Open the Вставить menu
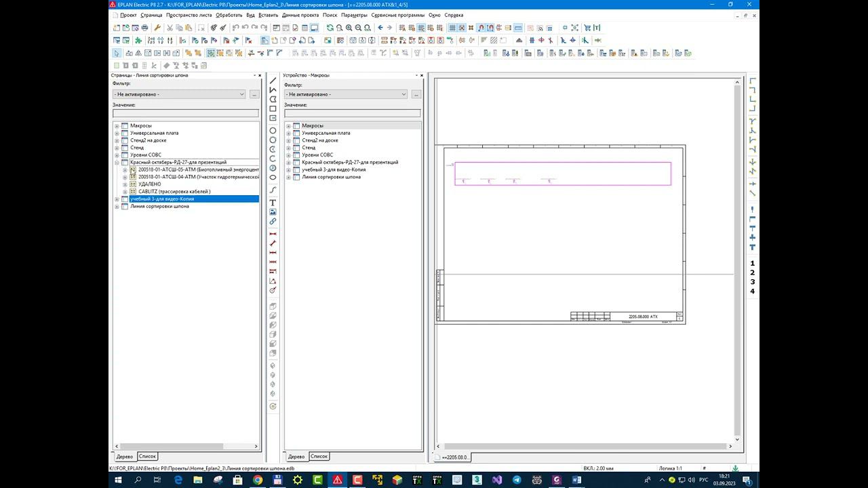Image resolution: width=868 pixels, height=488 pixels. [268, 15]
